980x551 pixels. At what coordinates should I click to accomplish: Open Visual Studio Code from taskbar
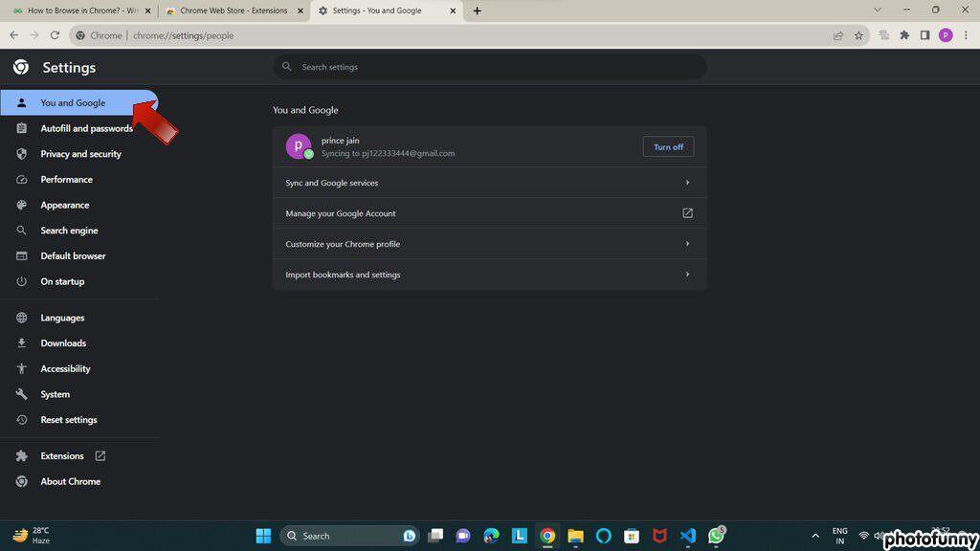click(x=687, y=536)
